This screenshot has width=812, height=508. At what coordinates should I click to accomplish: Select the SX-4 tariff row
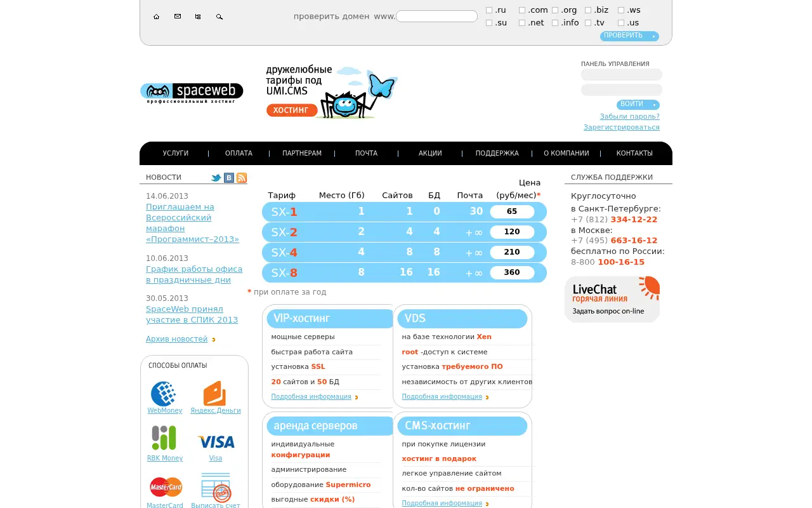tap(404, 252)
